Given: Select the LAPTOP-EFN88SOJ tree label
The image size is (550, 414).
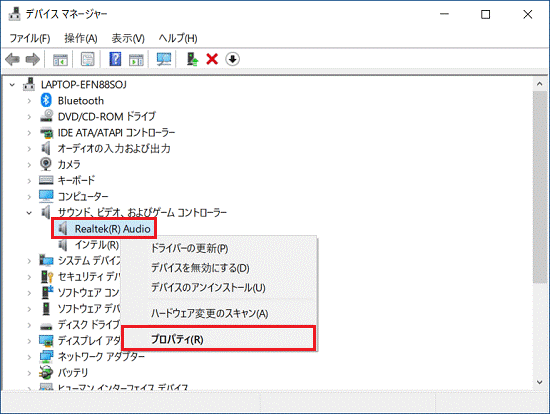Looking at the screenshot, I should (83, 85).
